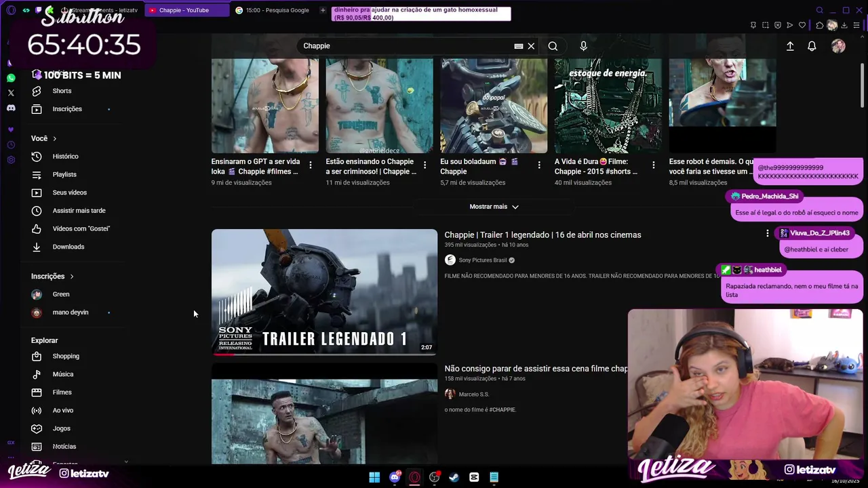The width and height of the screenshot is (868, 488).
Task: Open the YouTube create upload icon
Action: click(790, 46)
